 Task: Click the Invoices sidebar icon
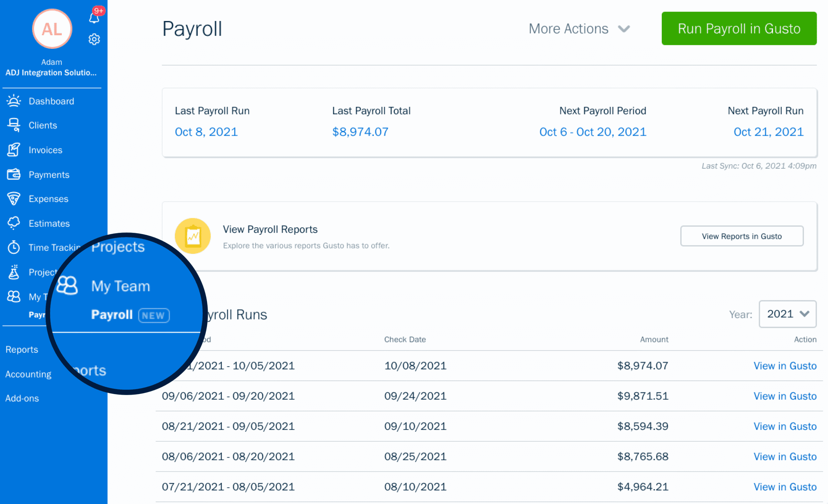tap(14, 150)
